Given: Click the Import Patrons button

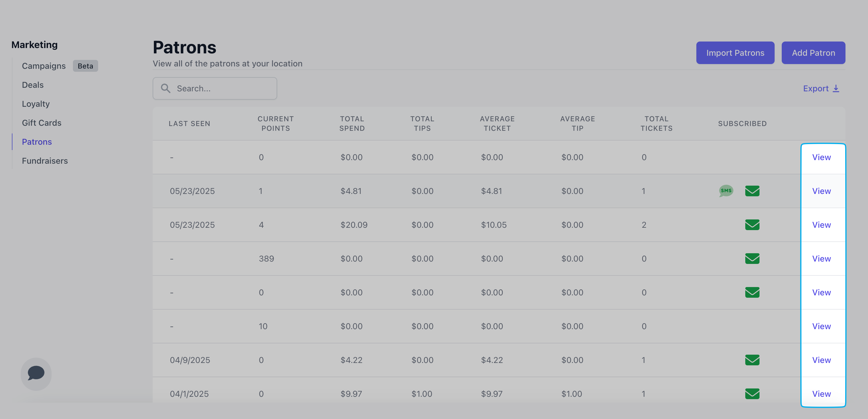Looking at the screenshot, I should 735,53.
